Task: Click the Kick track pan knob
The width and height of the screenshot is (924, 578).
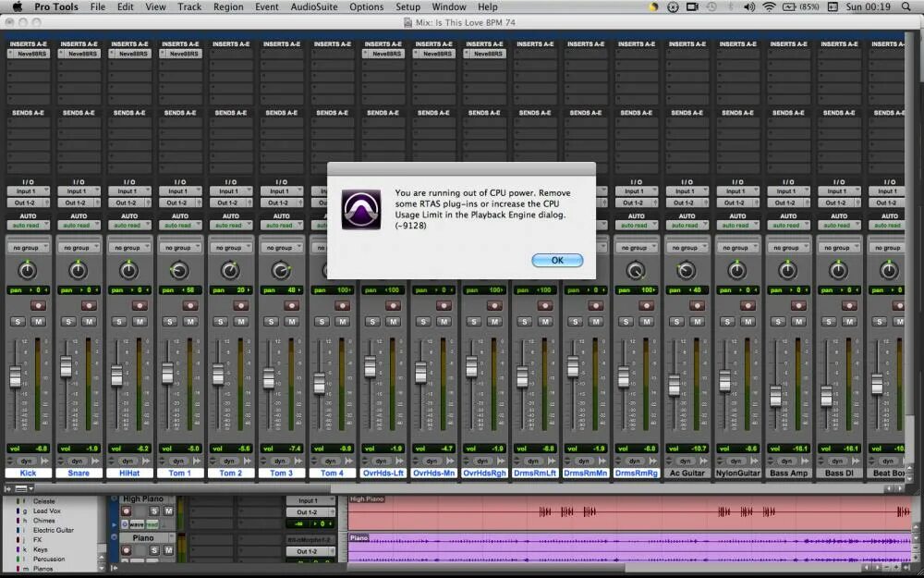Action: pyautogui.click(x=27, y=271)
